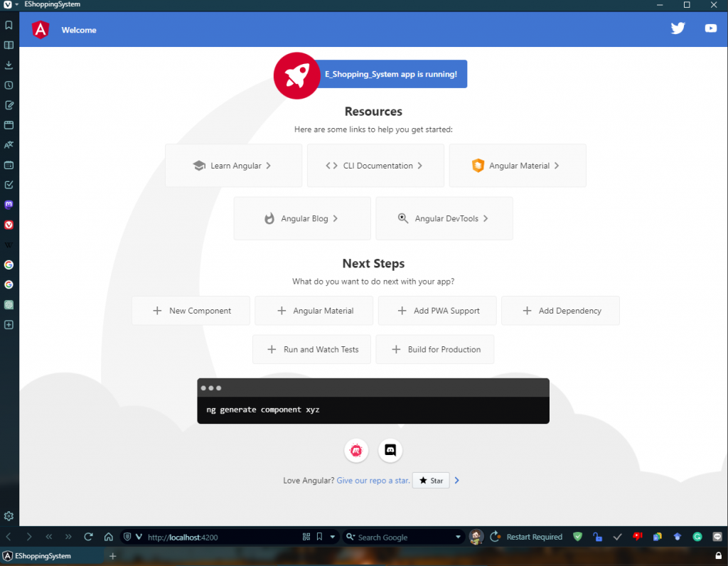
Task: Open the red Vivaldi web panel
Action: (9, 225)
